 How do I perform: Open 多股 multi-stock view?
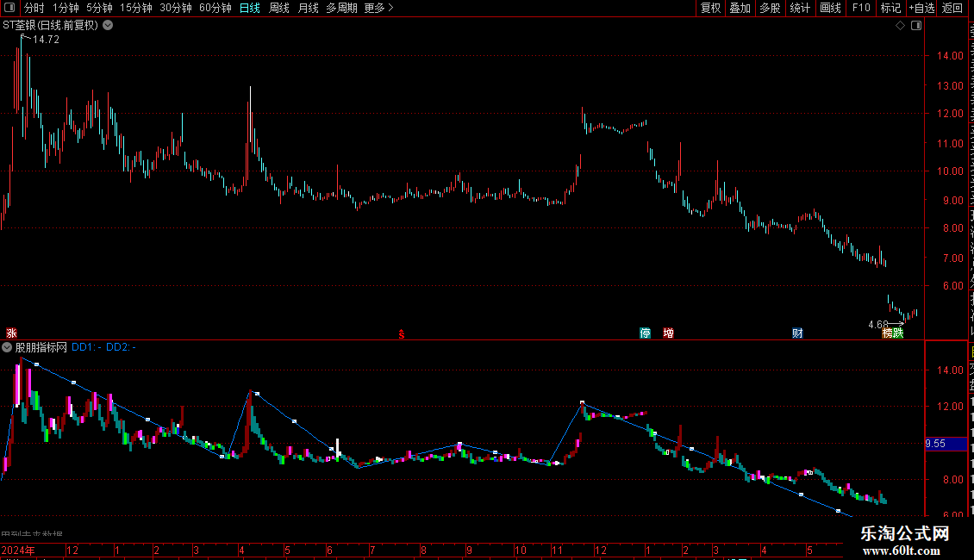(770, 8)
